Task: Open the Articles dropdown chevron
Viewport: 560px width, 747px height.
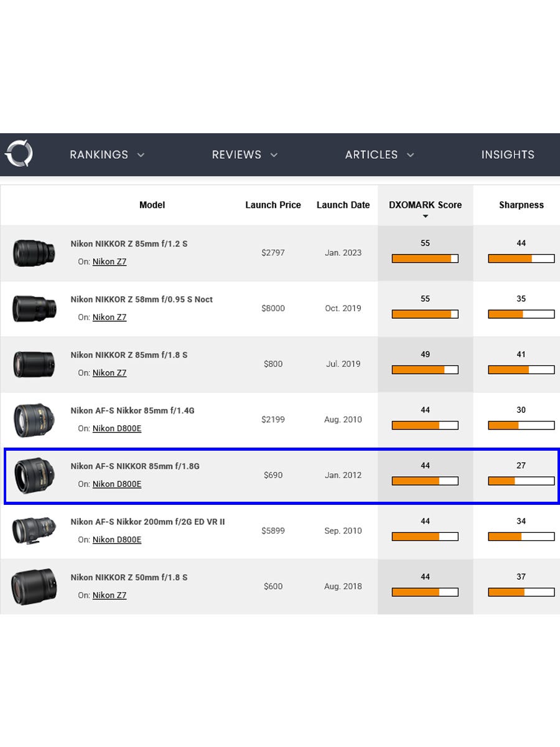Action: tap(410, 155)
